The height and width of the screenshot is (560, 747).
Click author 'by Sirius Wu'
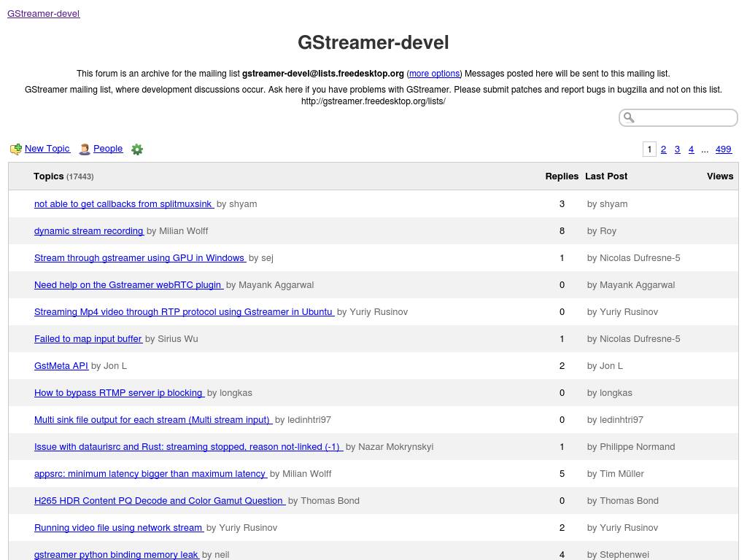tap(171, 338)
